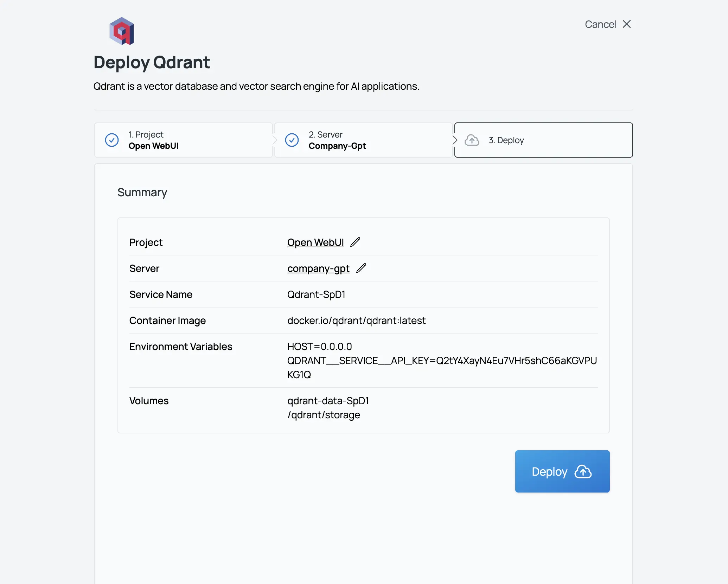Click the HOST=0.0.0.0 environment variable
The height and width of the screenshot is (584, 728).
(x=319, y=347)
